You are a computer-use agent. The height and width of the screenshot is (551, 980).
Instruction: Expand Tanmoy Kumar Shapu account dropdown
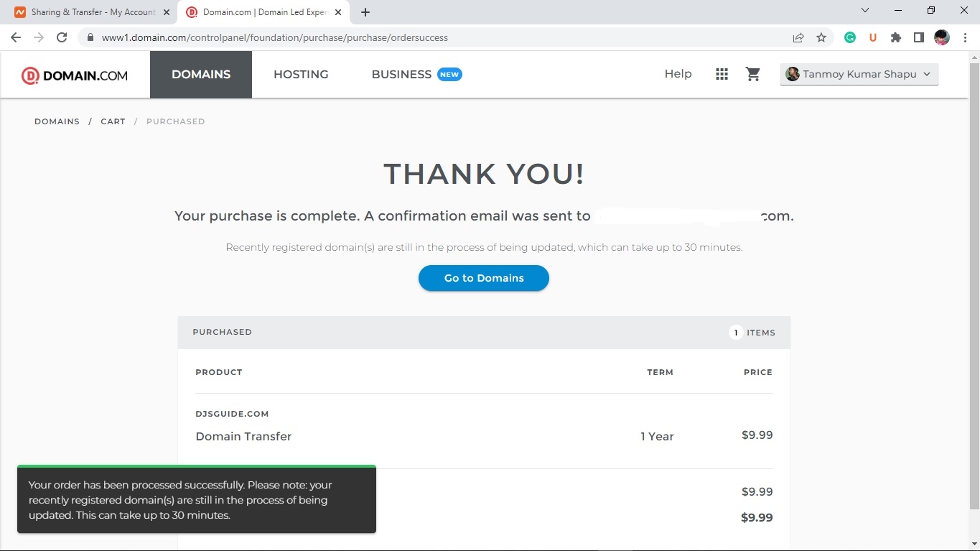tap(859, 74)
